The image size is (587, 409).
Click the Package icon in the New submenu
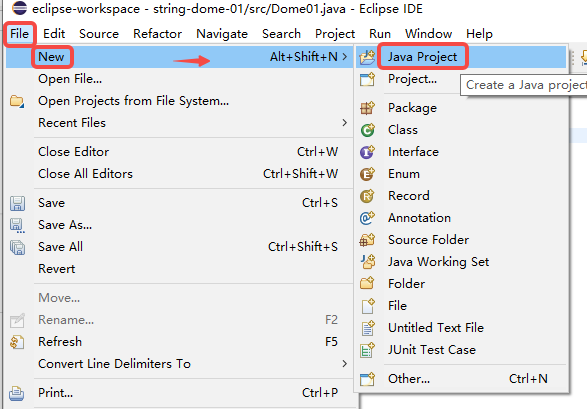pos(367,108)
